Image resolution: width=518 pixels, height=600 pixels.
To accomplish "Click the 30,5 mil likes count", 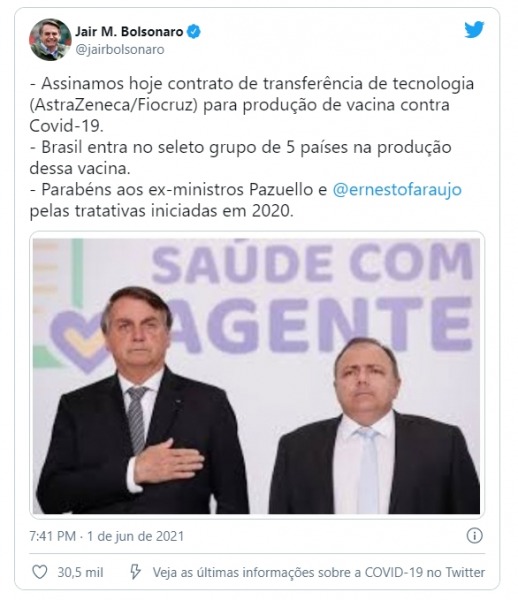I will click(x=80, y=572).
